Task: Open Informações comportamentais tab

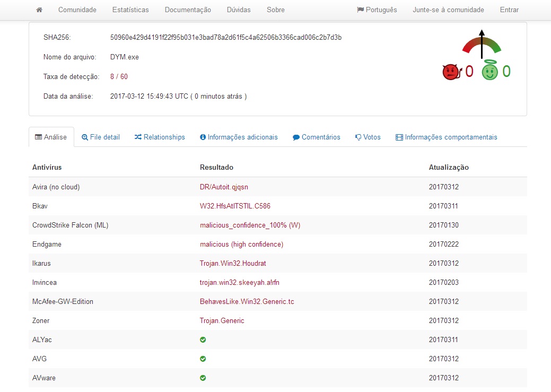Action: [447, 137]
